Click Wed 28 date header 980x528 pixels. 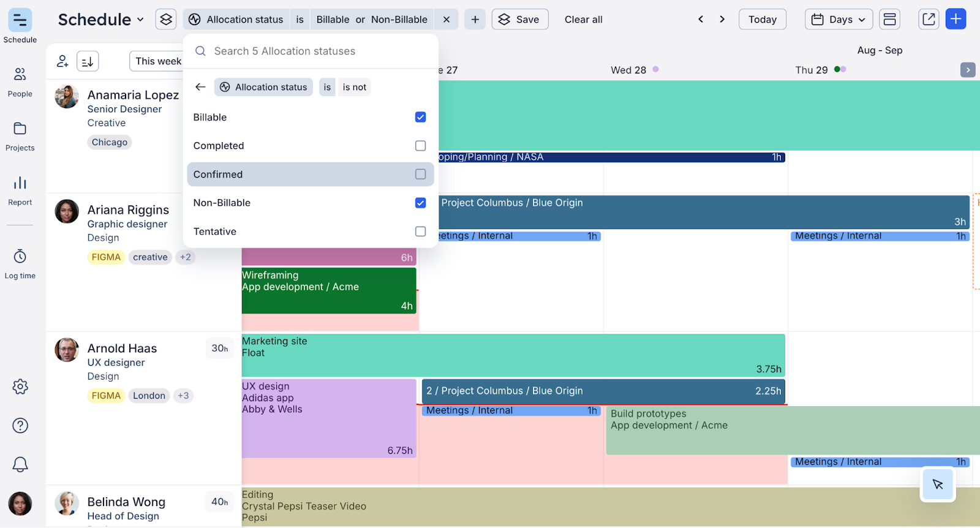[628, 70]
